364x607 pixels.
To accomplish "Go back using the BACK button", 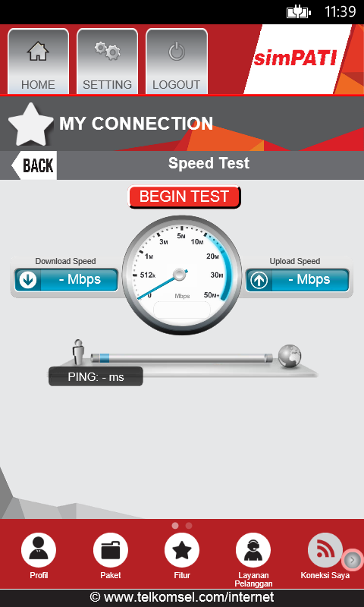I will [x=34, y=165].
